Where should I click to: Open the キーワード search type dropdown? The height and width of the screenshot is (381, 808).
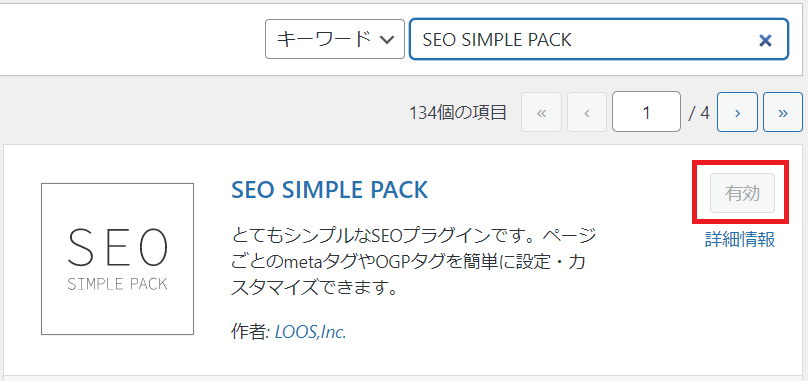[335, 39]
